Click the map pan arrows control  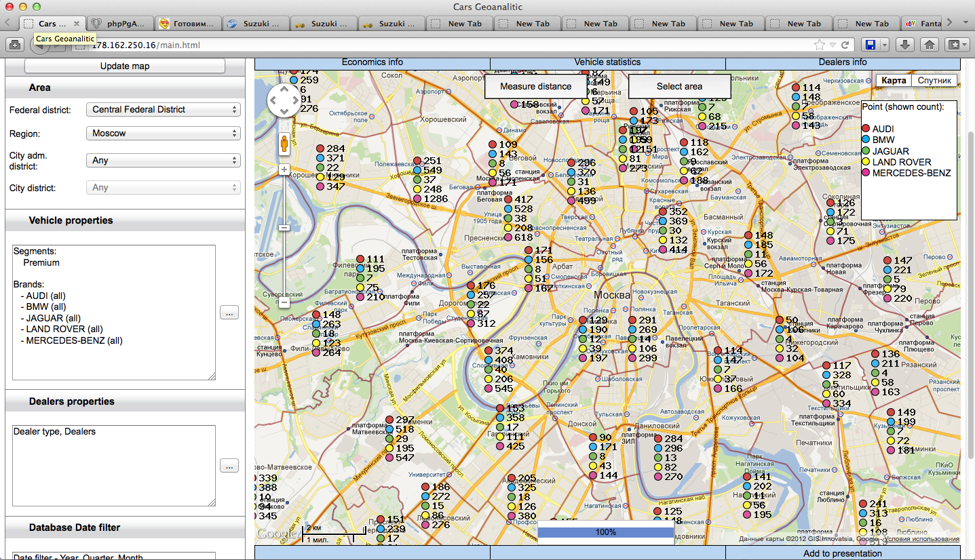point(284,101)
